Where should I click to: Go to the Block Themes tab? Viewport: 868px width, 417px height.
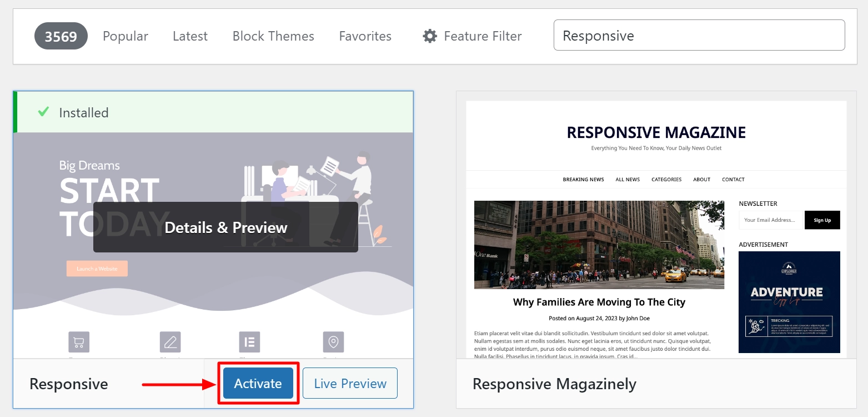[x=273, y=36]
